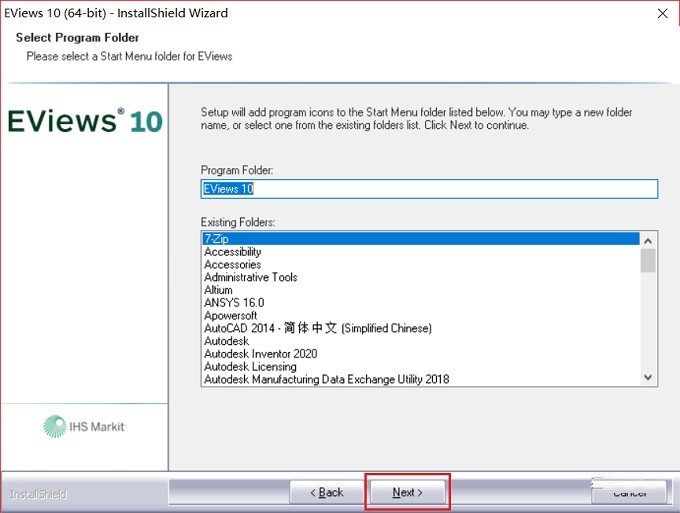
Task: Select Accessibility folder entry
Action: [x=421, y=252]
